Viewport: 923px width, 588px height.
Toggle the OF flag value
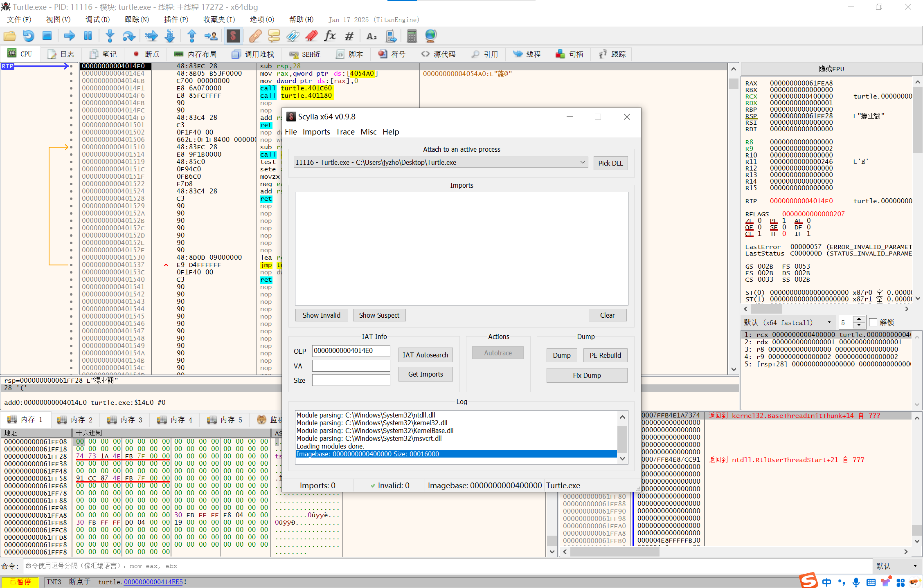click(x=760, y=227)
